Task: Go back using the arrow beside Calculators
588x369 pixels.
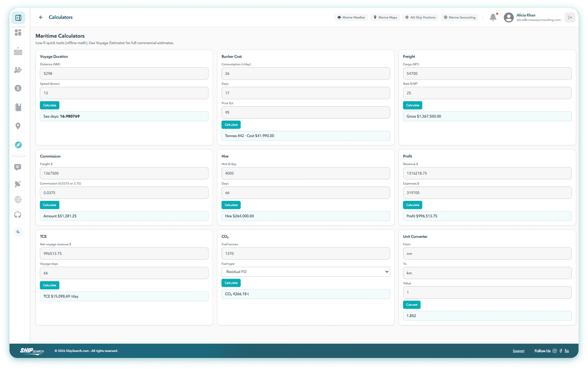Action: tap(41, 17)
